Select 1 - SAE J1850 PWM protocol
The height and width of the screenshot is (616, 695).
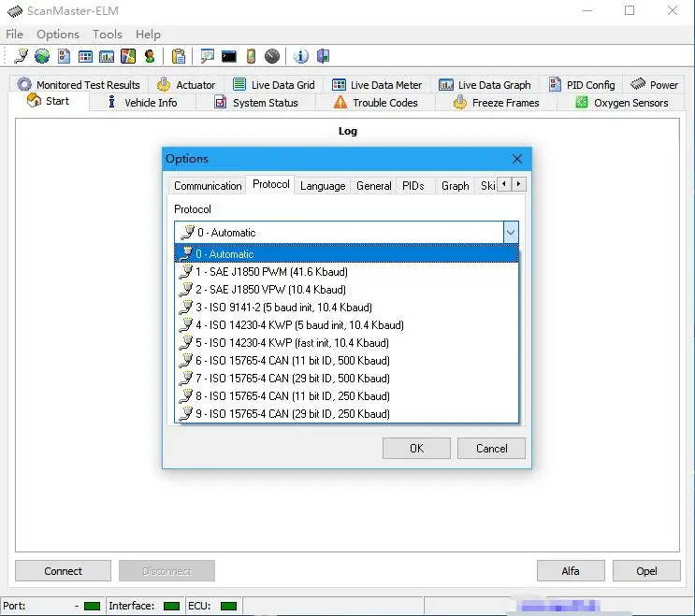[x=346, y=271]
